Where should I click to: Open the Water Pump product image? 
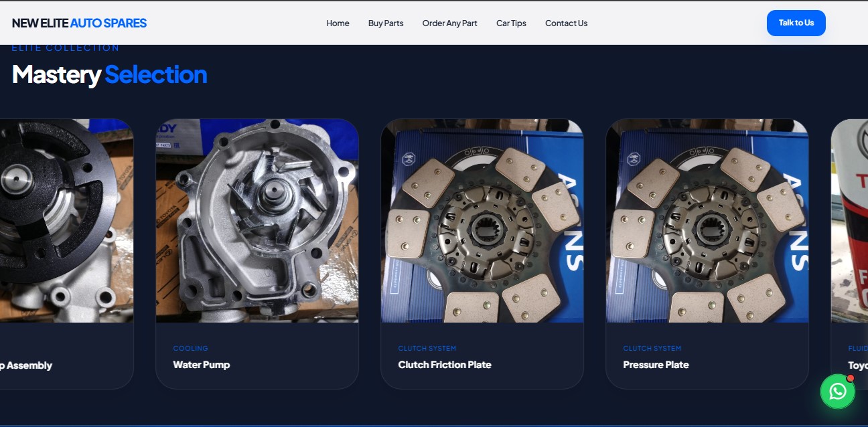coord(257,221)
